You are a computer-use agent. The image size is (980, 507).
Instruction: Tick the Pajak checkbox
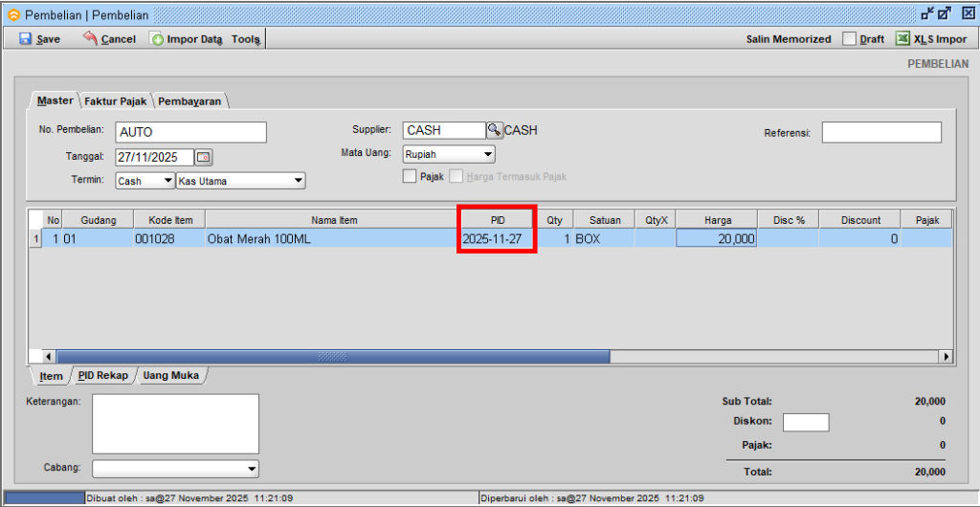pyautogui.click(x=410, y=176)
